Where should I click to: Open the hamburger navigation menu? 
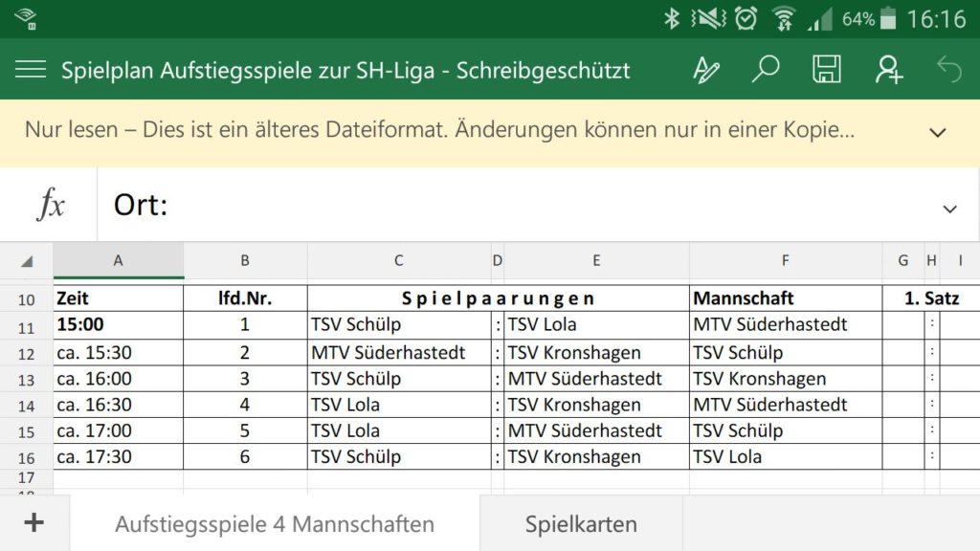[x=31, y=69]
